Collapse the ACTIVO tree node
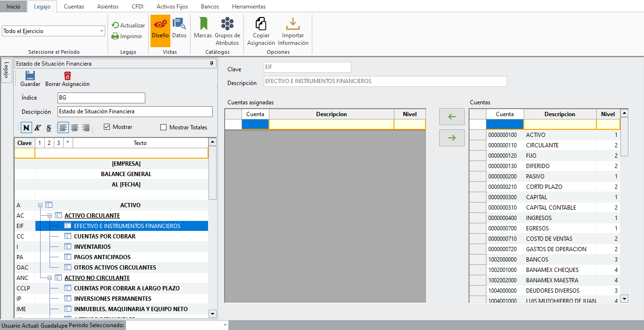This screenshot has width=644, height=330. [x=41, y=205]
